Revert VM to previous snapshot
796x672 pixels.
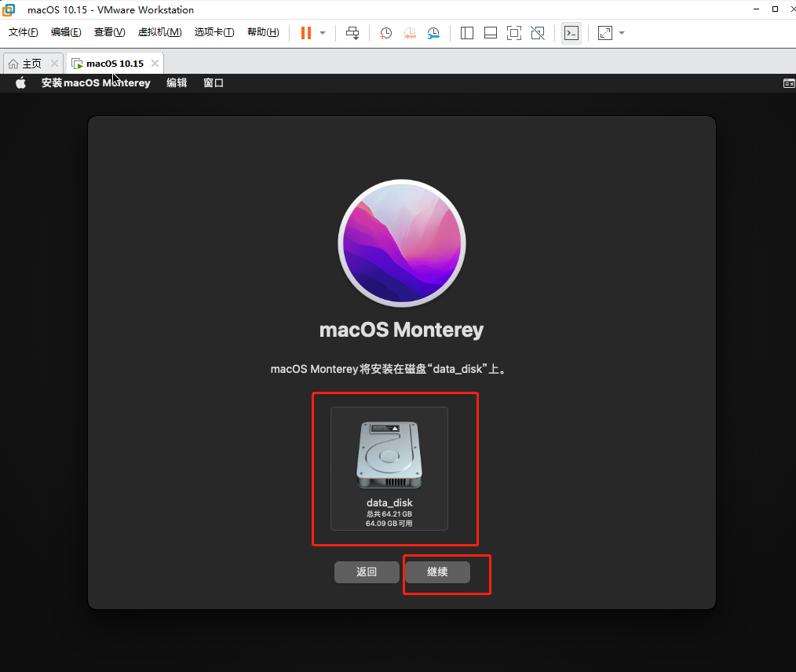pos(410,33)
